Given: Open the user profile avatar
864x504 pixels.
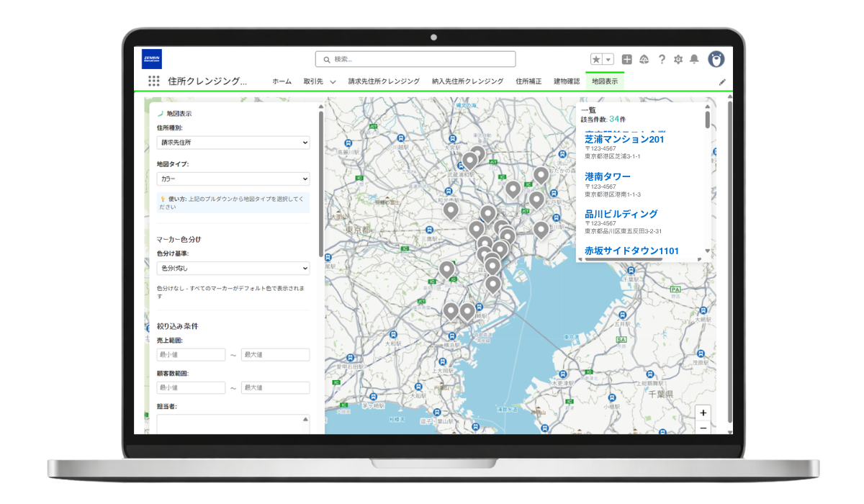Looking at the screenshot, I should [716, 59].
